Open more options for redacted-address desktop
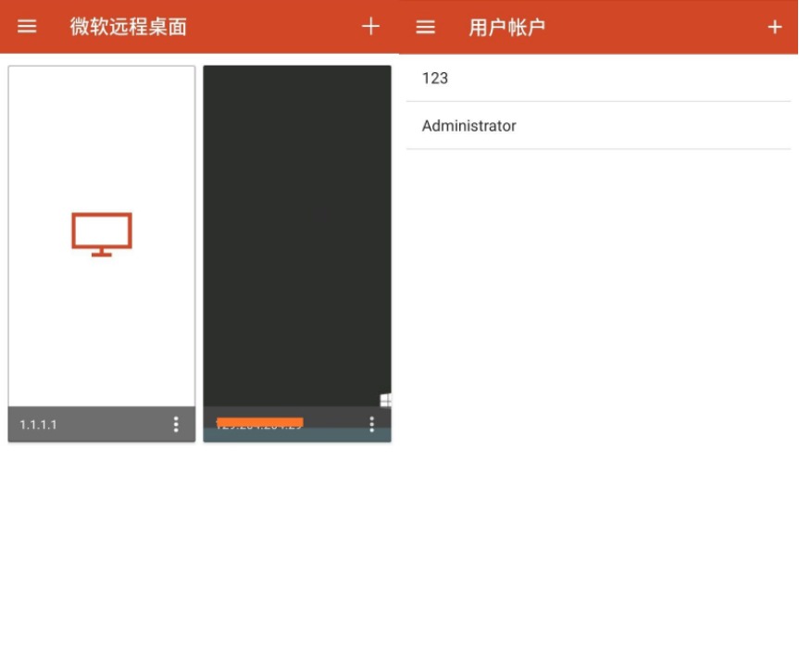This screenshot has width=799, height=672. pyautogui.click(x=372, y=424)
